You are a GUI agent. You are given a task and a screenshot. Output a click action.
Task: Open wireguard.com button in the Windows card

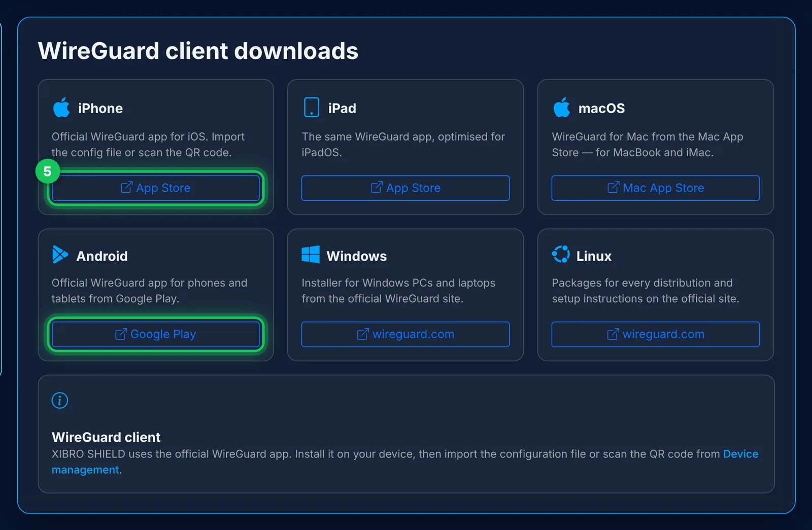(405, 334)
